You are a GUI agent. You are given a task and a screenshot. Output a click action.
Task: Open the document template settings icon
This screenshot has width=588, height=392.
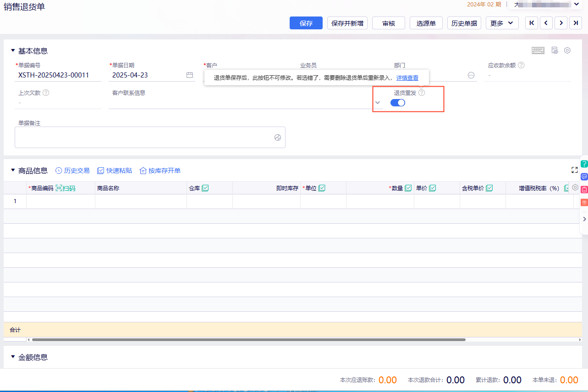tap(555, 50)
